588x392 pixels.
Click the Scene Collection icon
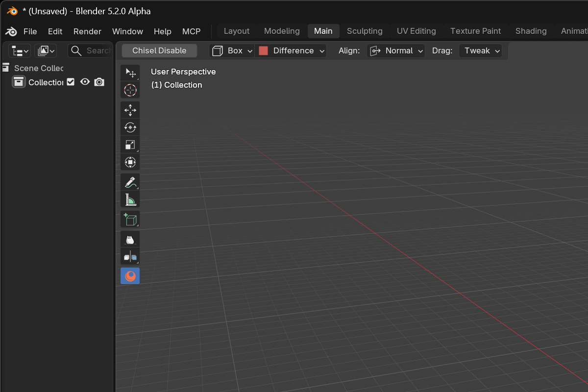pyautogui.click(x=6, y=68)
